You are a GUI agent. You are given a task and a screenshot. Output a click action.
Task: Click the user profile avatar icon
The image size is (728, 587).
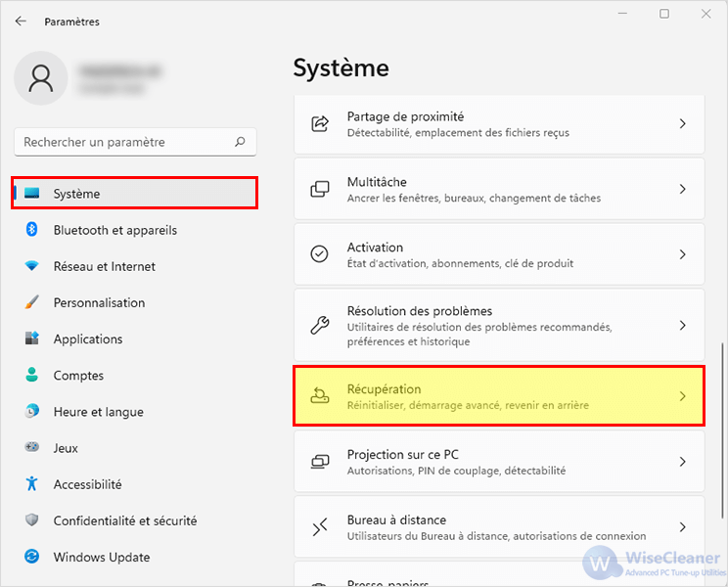click(x=41, y=78)
